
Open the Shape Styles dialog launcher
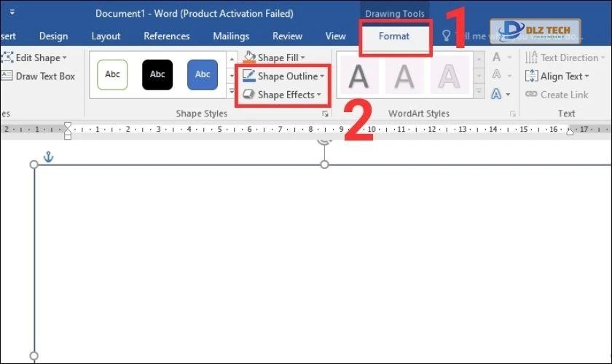[325, 114]
